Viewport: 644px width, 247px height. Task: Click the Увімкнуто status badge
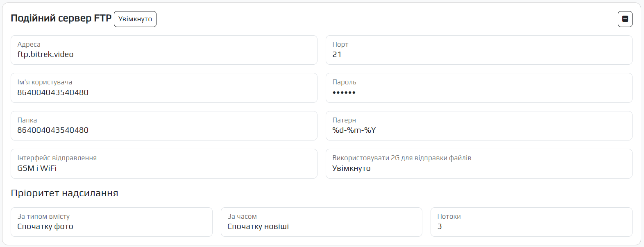pyautogui.click(x=135, y=19)
